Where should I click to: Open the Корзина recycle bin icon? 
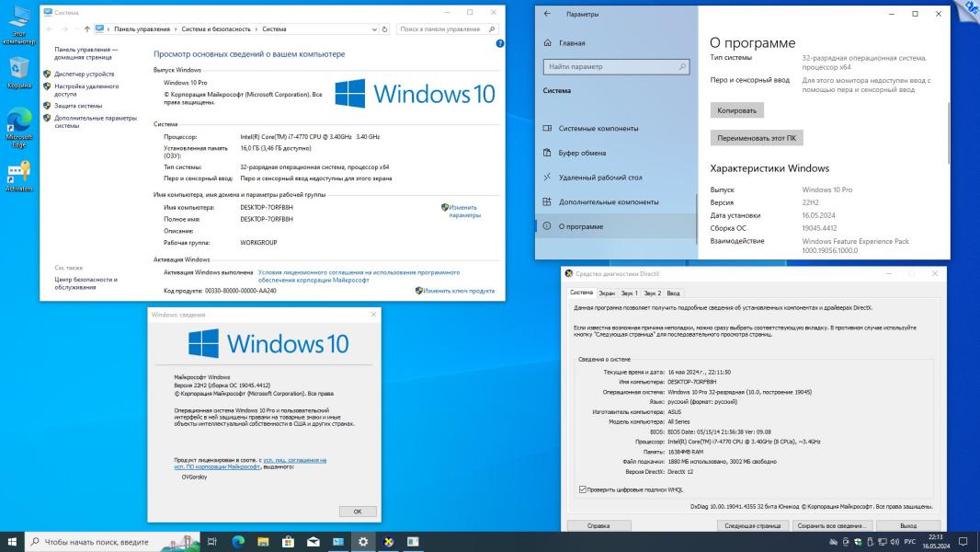point(18,72)
